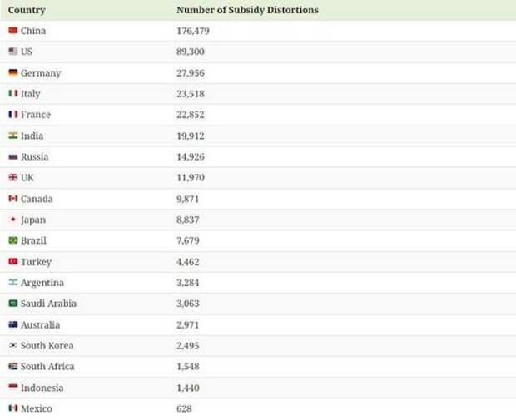Select the Saudi Arabia row label

[48, 304]
